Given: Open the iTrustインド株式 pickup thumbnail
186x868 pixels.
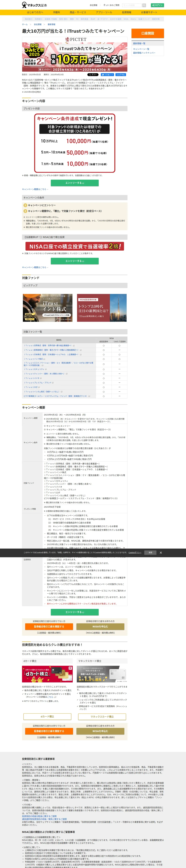Looking at the screenshot, I should pyautogui.click(x=48, y=308).
